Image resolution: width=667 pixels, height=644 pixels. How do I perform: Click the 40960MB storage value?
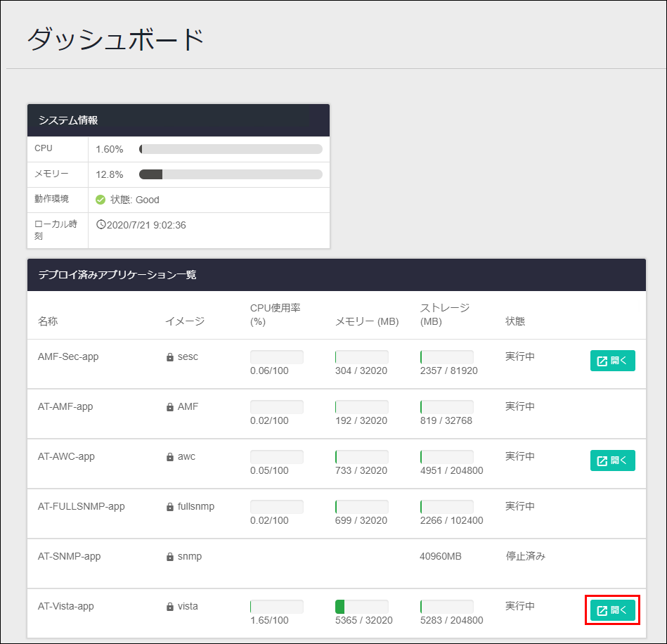pos(441,556)
